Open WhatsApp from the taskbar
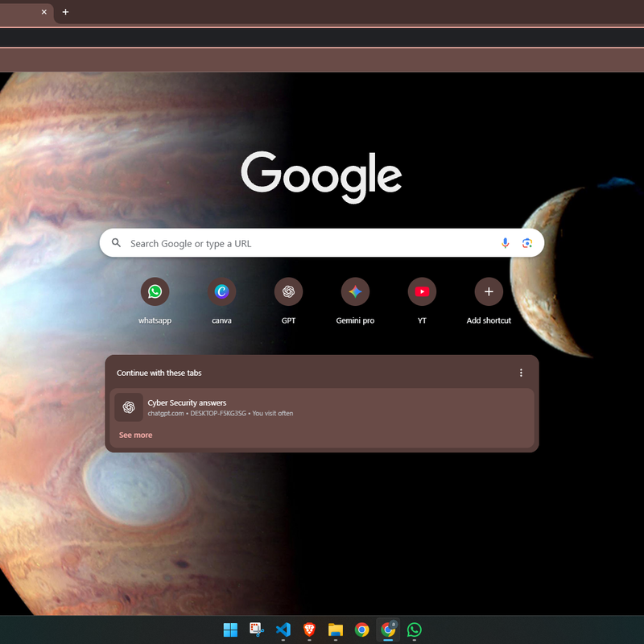Image resolution: width=644 pixels, height=644 pixels. [415, 630]
